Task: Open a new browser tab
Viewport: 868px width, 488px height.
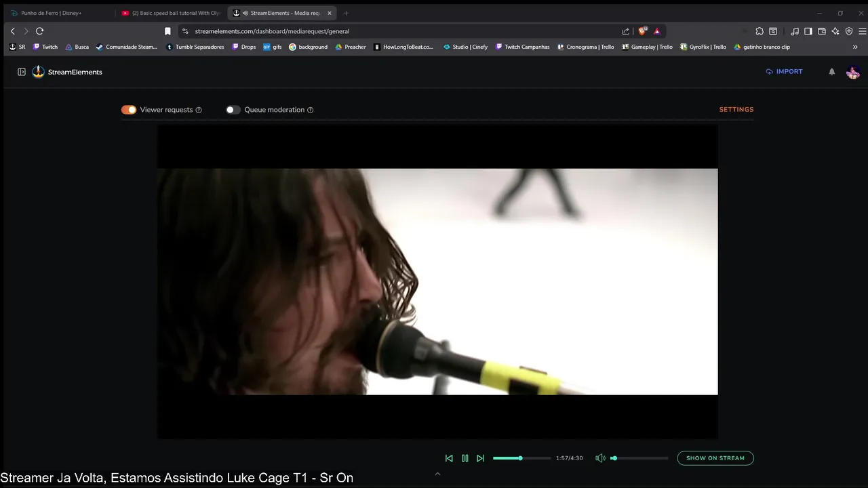Action: pos(346,13)
